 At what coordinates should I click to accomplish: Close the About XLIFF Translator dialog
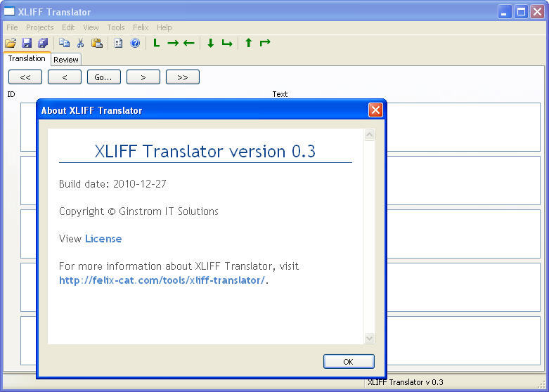point(375,110)
